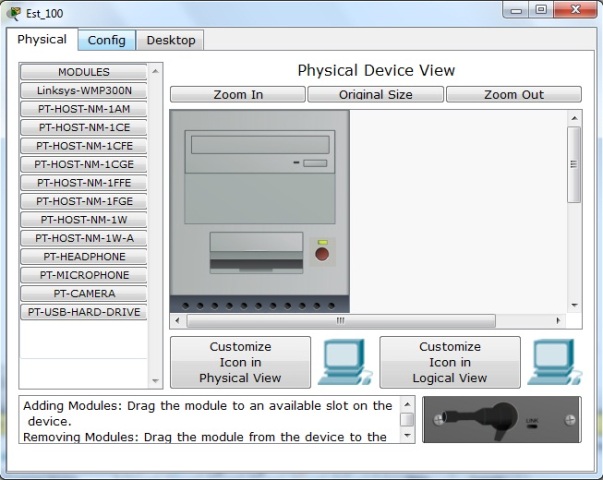This screenshot has width=603, height=480.
Task: Choose the Linksys-WMP300N module
Action: point(84,90)
